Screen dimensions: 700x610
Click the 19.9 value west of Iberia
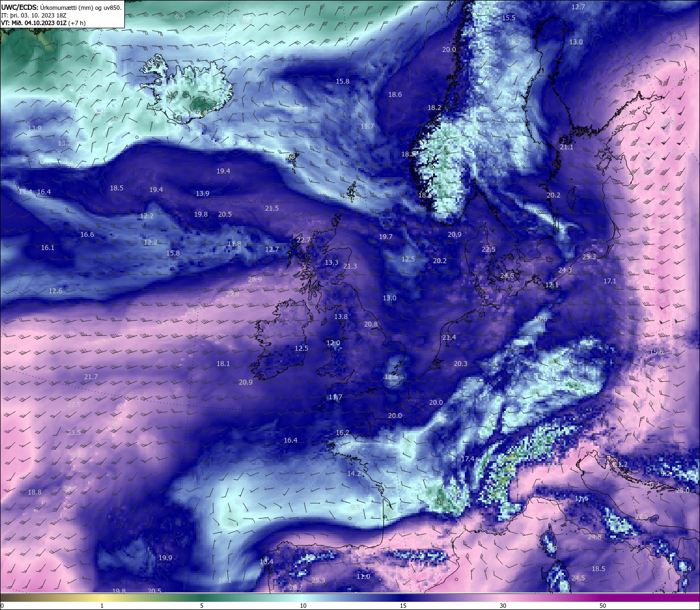coord(165,558)
